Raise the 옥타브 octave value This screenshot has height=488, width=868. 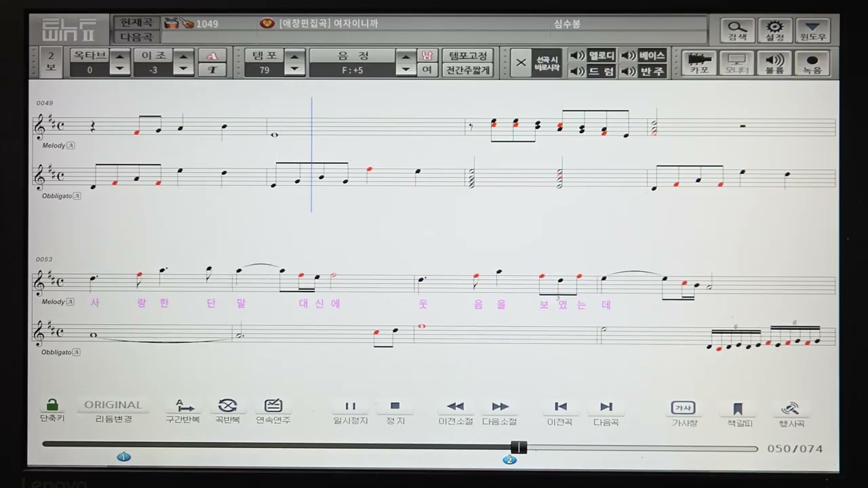[x=119, y=56]
